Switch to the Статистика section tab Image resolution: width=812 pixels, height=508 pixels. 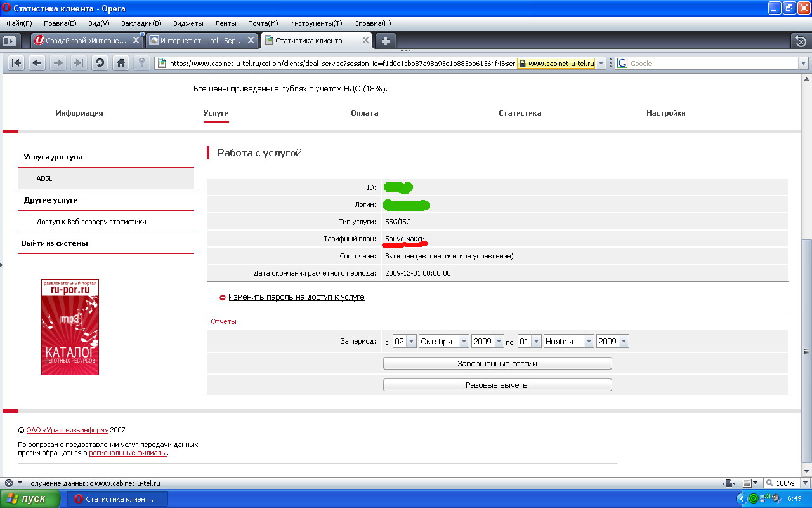click(520, 113)
